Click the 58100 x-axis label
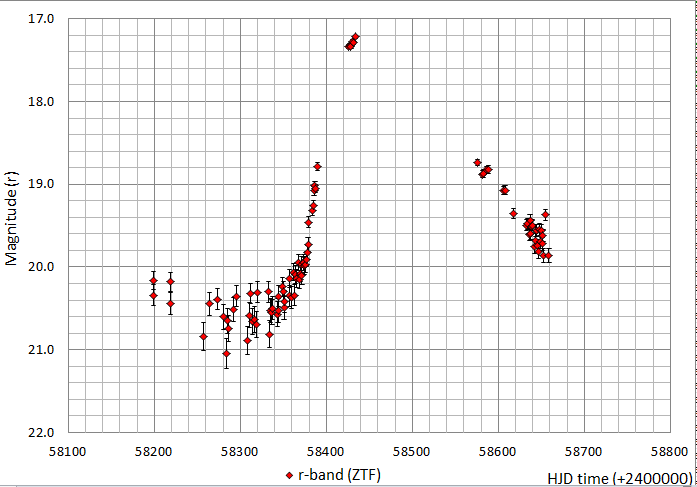The image size is (697, 487). pos(68,452)
